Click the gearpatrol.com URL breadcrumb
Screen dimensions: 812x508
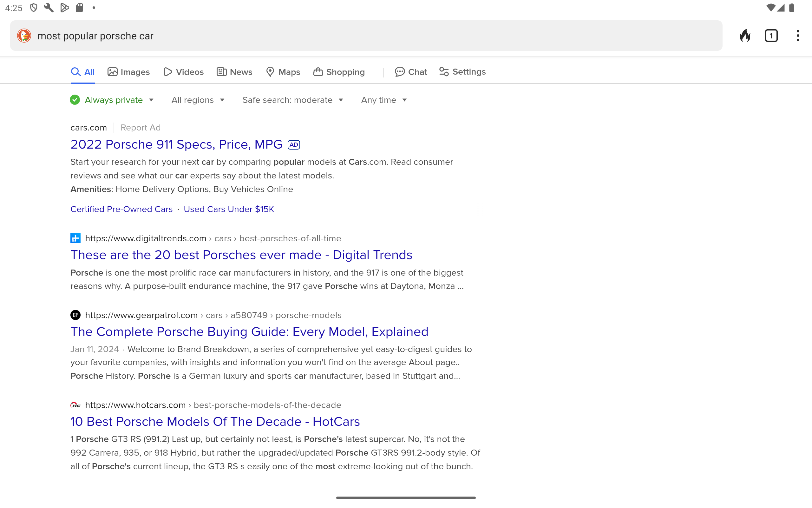(213, 315)
